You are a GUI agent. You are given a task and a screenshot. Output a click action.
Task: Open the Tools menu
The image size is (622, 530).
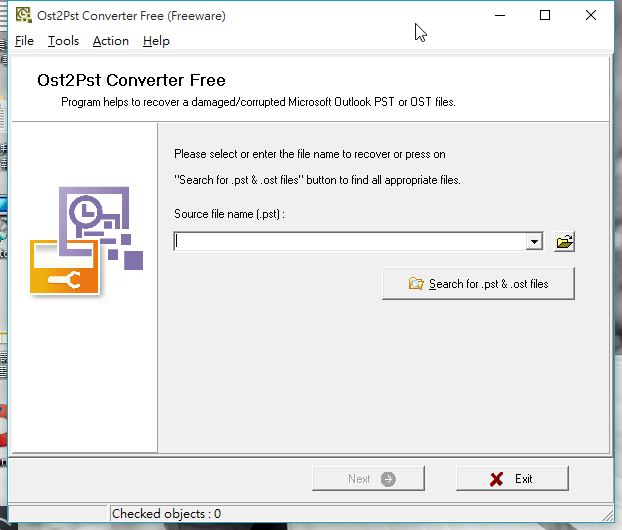(x=63, y=41)
